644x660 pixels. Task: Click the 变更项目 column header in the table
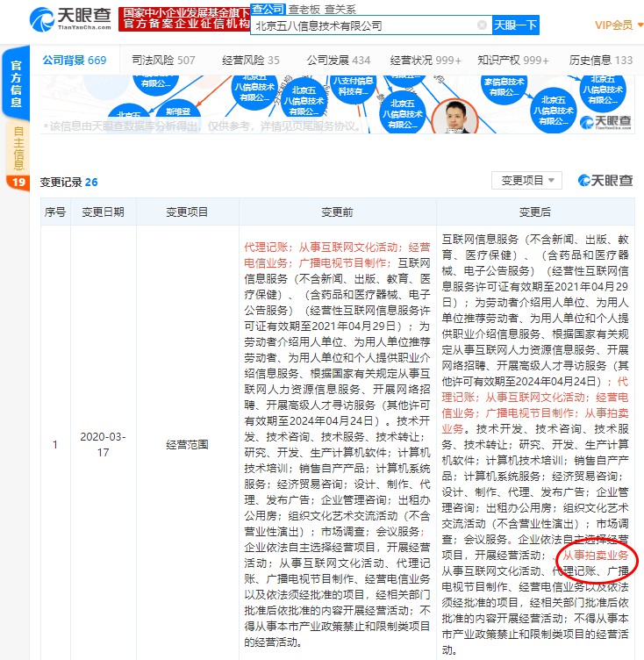pyautogui.click(x=187, y=212)
